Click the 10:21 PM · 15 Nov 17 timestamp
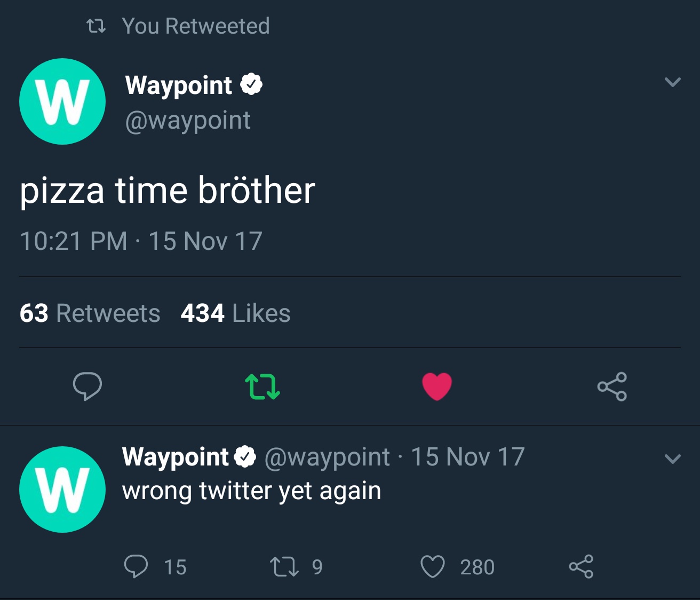The width and height of the screenshot is (700, 600). tap(141, 241)
